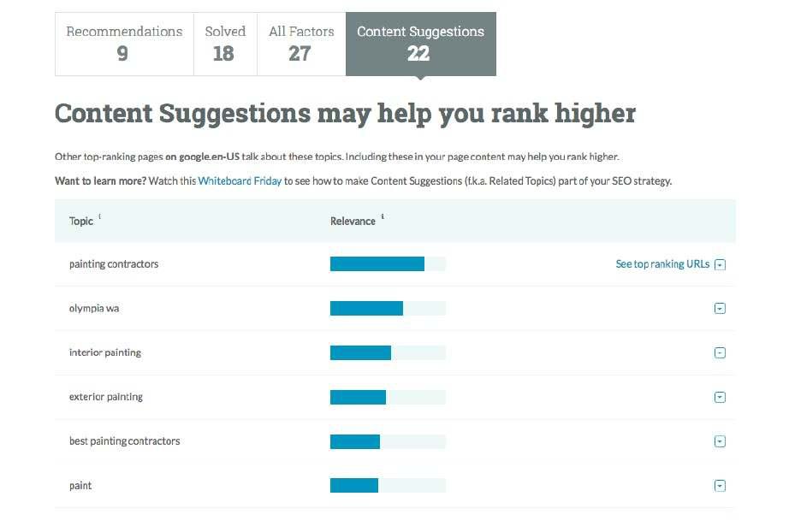Expand the best painting contractors row
The width and height of the screenshot is (789, 532).
[x=720, y=441]
